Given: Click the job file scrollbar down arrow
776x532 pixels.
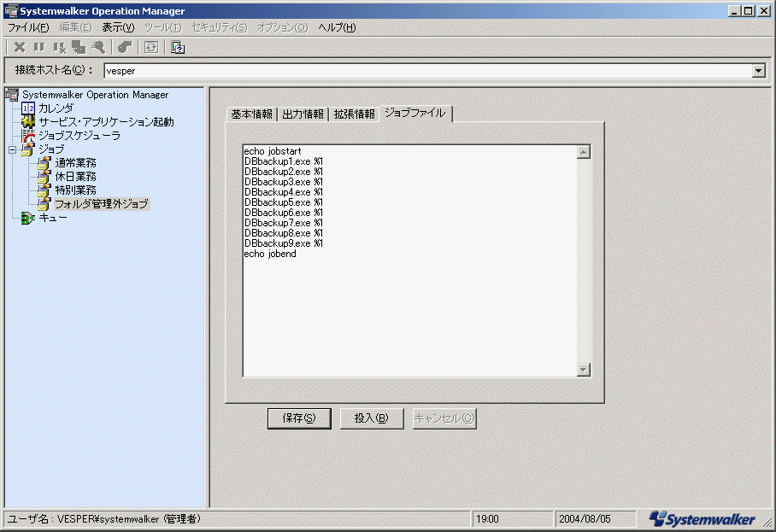Looking at the screenshot, I should tap(584, 370).
